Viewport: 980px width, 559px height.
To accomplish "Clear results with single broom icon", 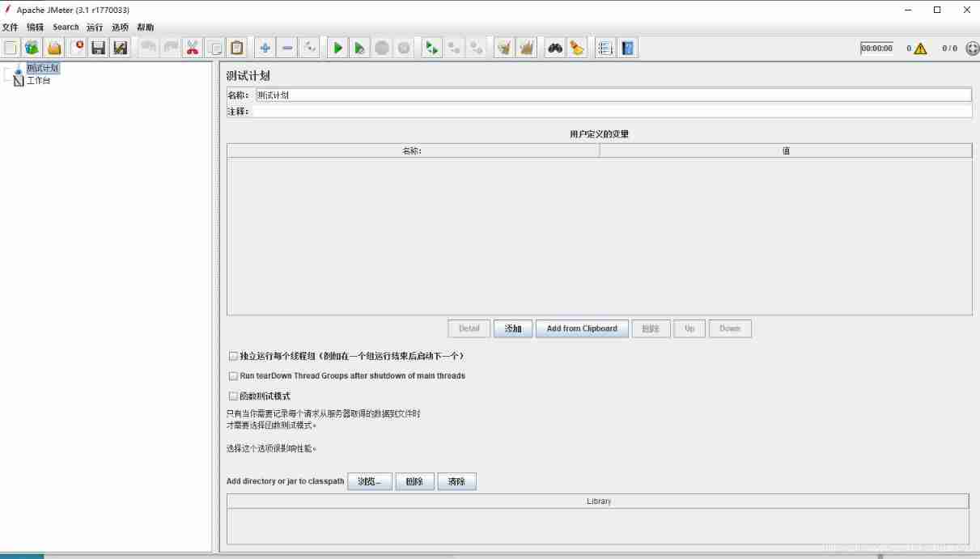I will [505, 48].
